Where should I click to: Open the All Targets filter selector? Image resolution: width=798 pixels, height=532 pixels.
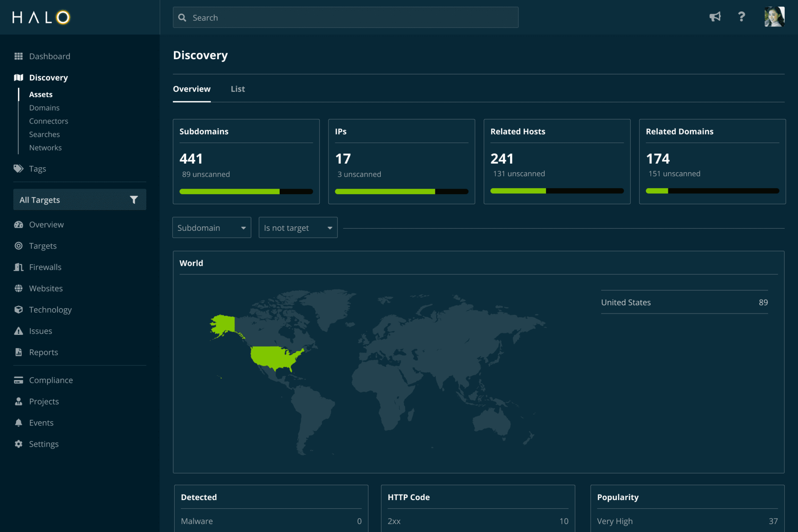click(x=79, y=200)
